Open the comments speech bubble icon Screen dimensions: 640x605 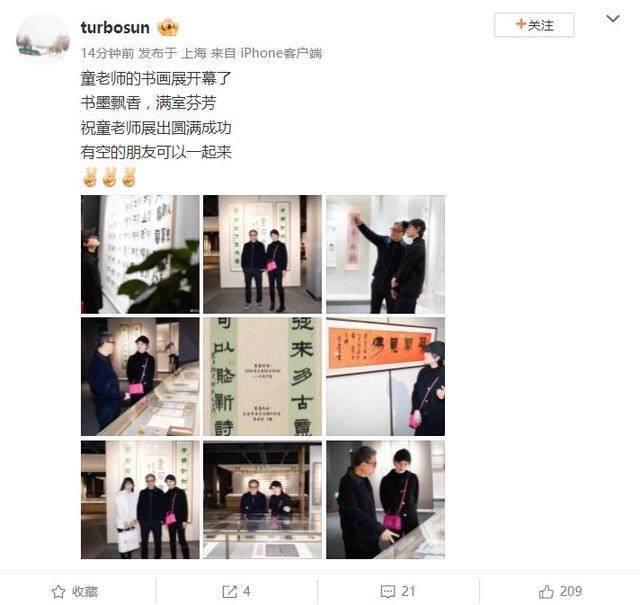[x=387, y=591]
